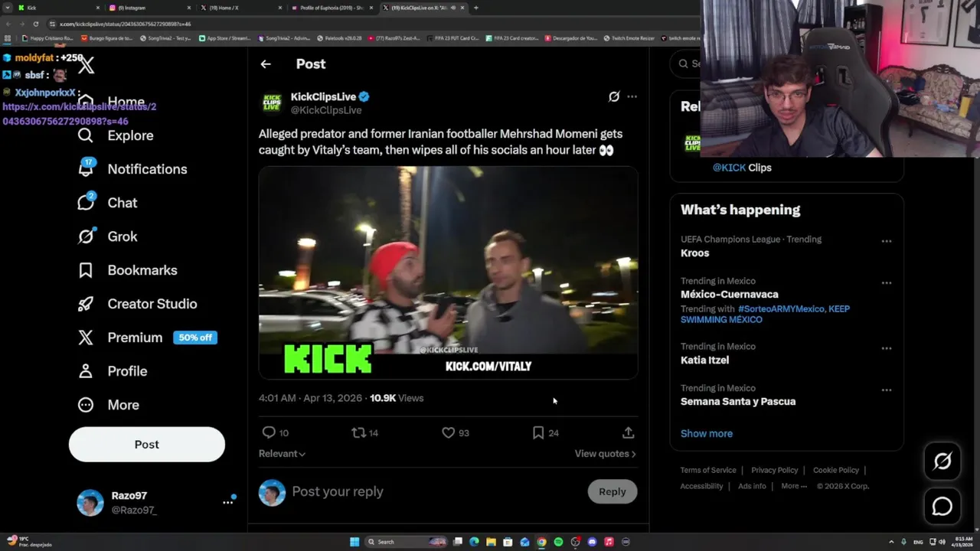This screenshot has width=980, height=551.
Task: Open the floating messages chat button
Action: [x=942, y=507]
